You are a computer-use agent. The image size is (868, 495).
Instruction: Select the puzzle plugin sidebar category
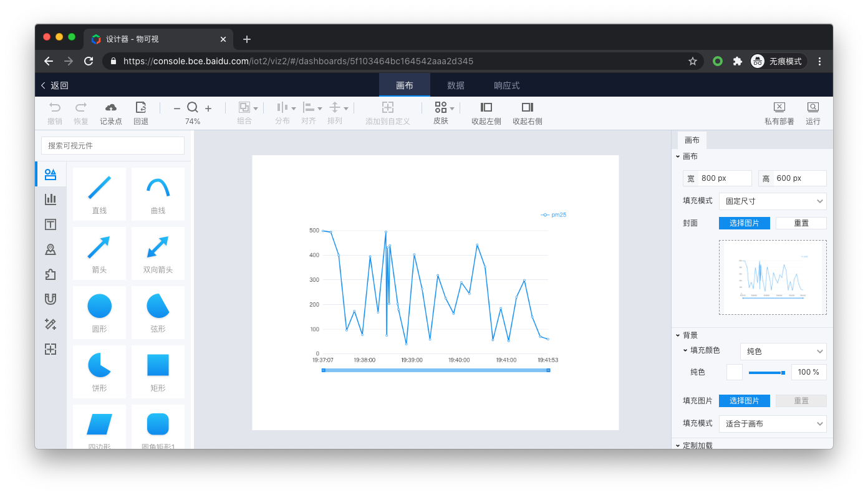(51, 274)
